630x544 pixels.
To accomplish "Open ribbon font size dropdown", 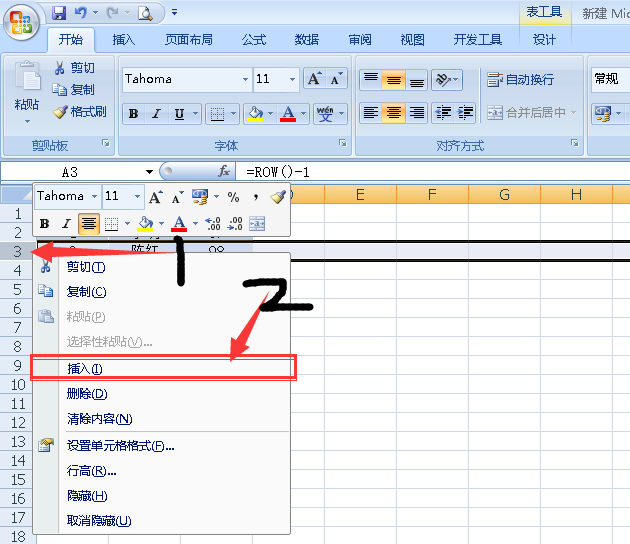I will [x=292, y=79].
